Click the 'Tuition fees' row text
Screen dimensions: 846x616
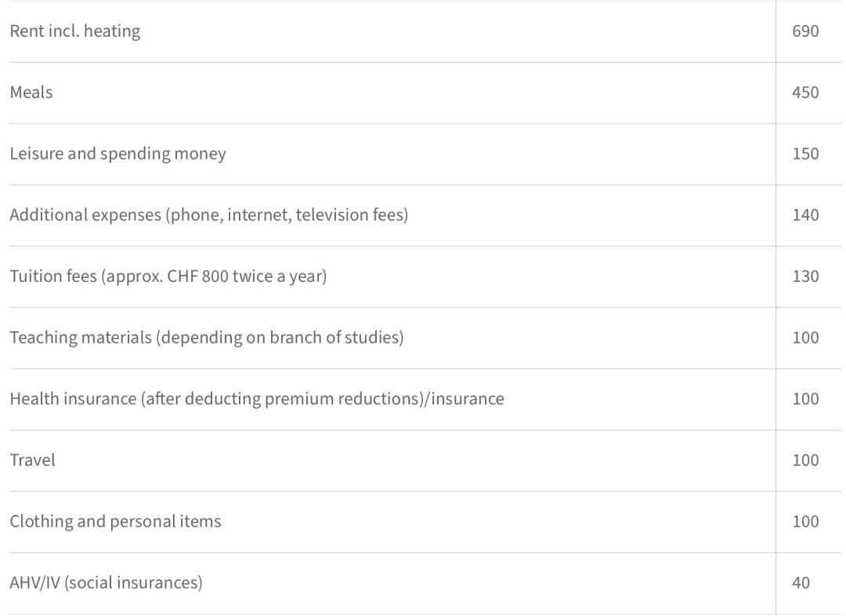[168, 276]
